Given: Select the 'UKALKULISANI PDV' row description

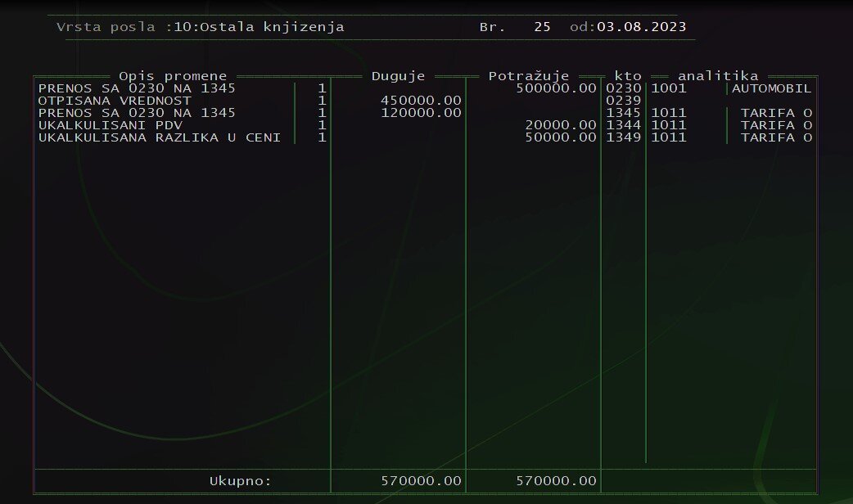Looking at the screenshot, I should [x=111, y=125].
